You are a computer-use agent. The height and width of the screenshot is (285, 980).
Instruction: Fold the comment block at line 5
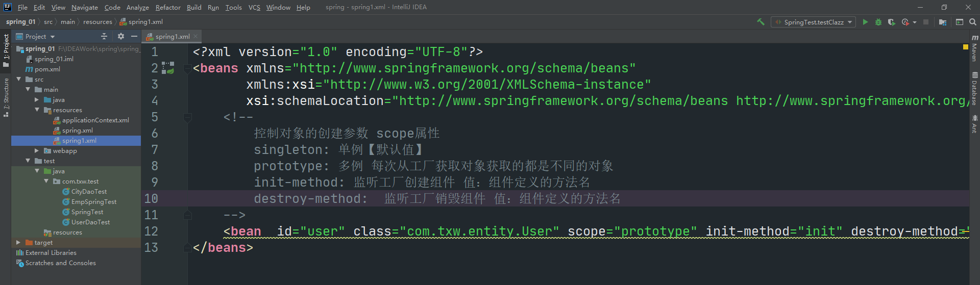[x=187, y=117]
